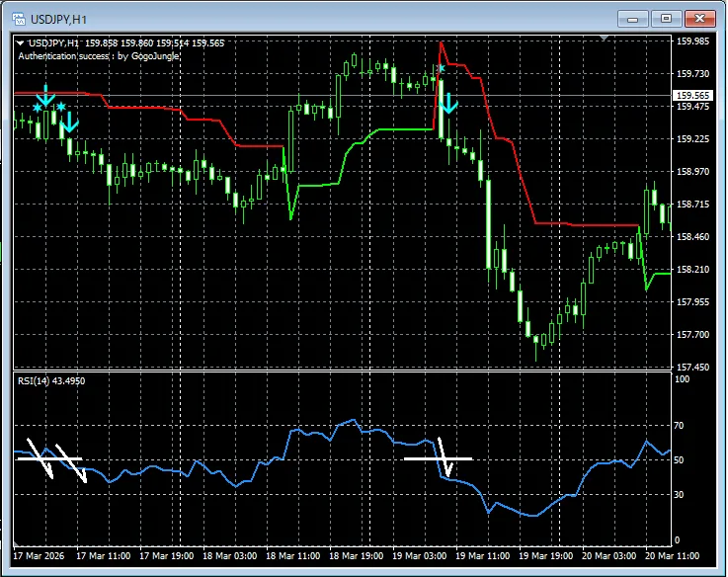Click the 159.985 price axis label
This screenshot has width=728, height=577.
point(692,41)
